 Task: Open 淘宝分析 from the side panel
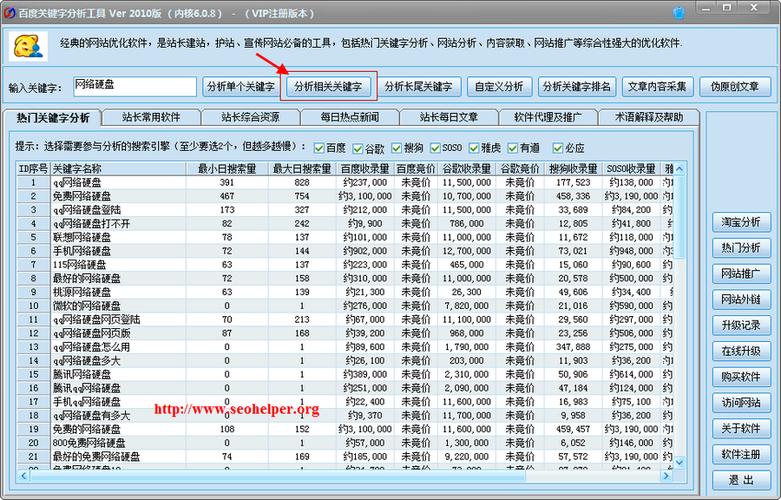[x=741, y=222]
